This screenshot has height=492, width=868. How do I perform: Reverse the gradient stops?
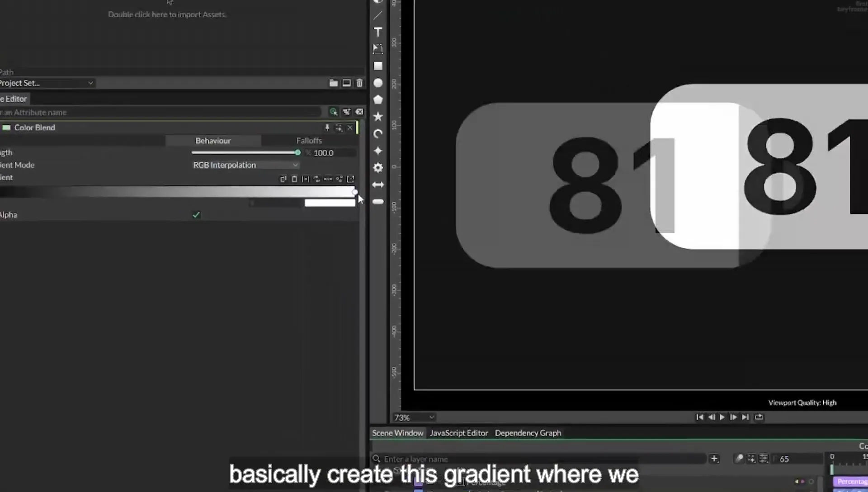click(x=317, y=179)
